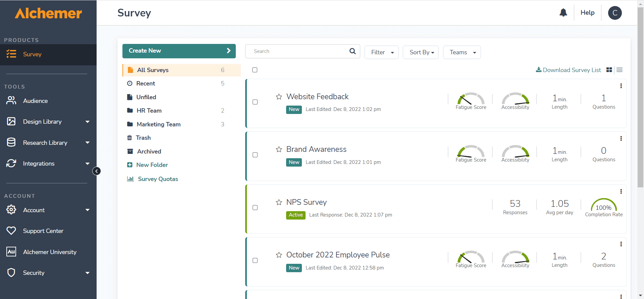Click the Alchemer University Au icon
The width and height of the screenshot is (644, 299).
[x=11, y=252]
